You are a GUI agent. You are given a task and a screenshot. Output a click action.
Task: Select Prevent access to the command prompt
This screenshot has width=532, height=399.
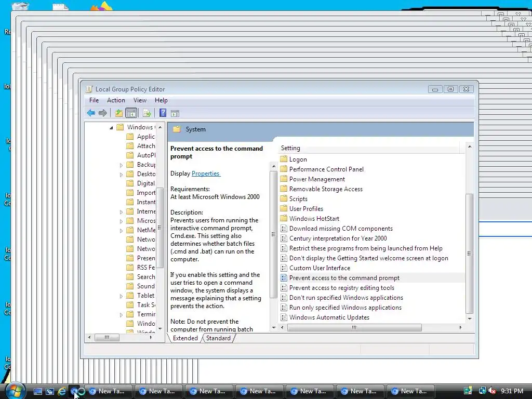click(x=340, y=278)
